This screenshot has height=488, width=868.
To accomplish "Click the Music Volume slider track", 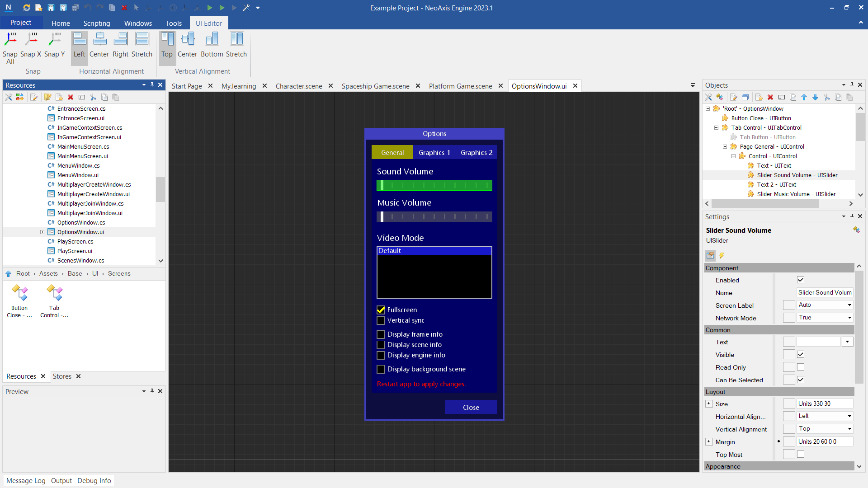I will (434, 217).
